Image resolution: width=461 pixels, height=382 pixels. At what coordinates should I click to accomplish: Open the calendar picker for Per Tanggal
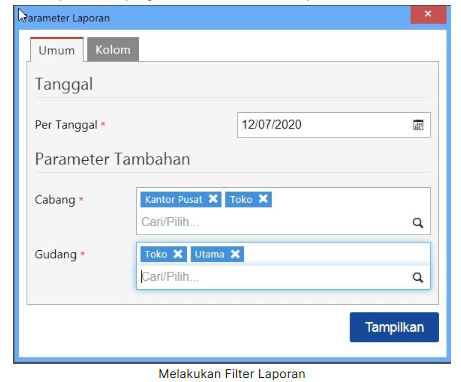pyautogui.click(x=418, y=125)
